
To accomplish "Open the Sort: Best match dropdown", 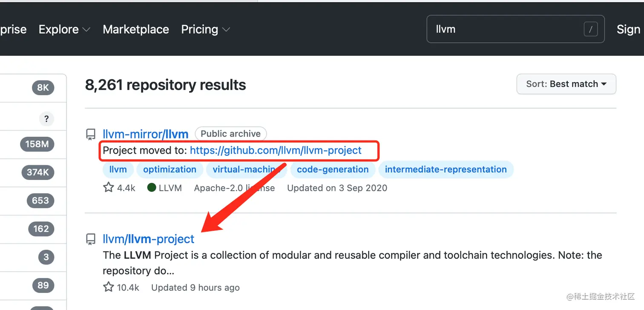I will 566,84.
